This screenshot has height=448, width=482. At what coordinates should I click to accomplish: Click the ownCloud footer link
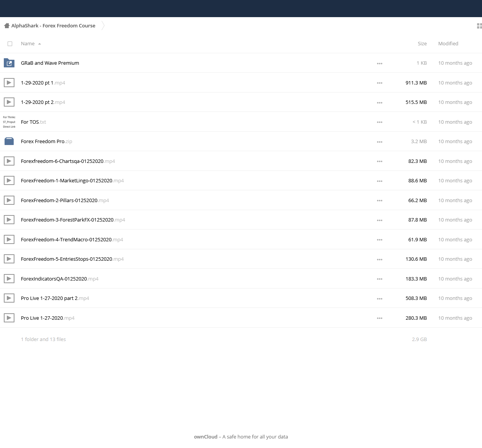click(x=206, y=437)
